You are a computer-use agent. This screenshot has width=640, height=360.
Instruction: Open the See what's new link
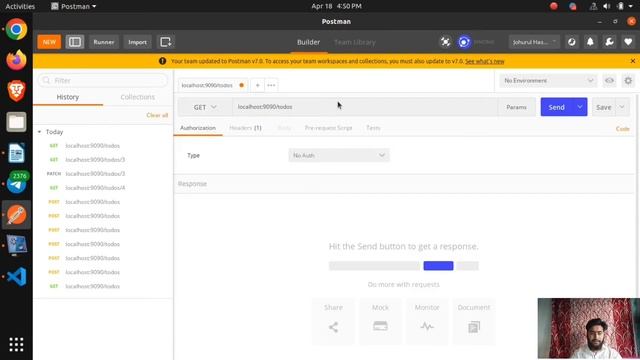(484, 61)
